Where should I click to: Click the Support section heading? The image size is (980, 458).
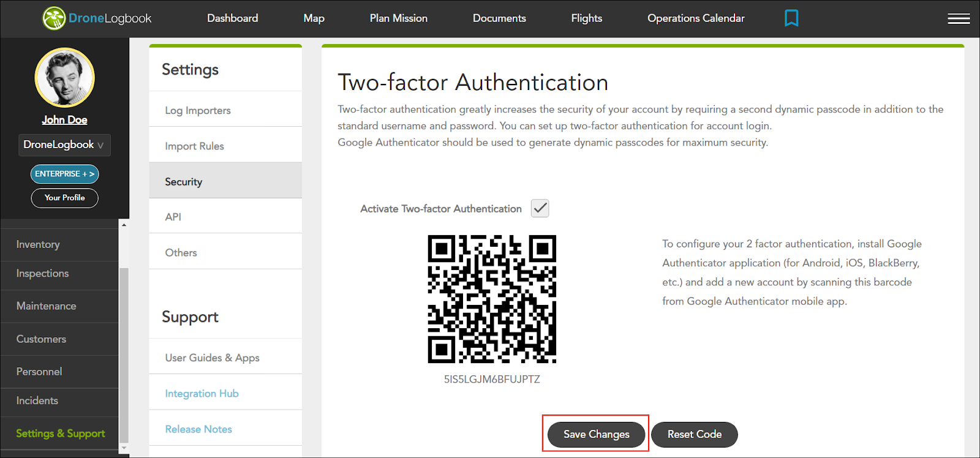click(190, 317)
